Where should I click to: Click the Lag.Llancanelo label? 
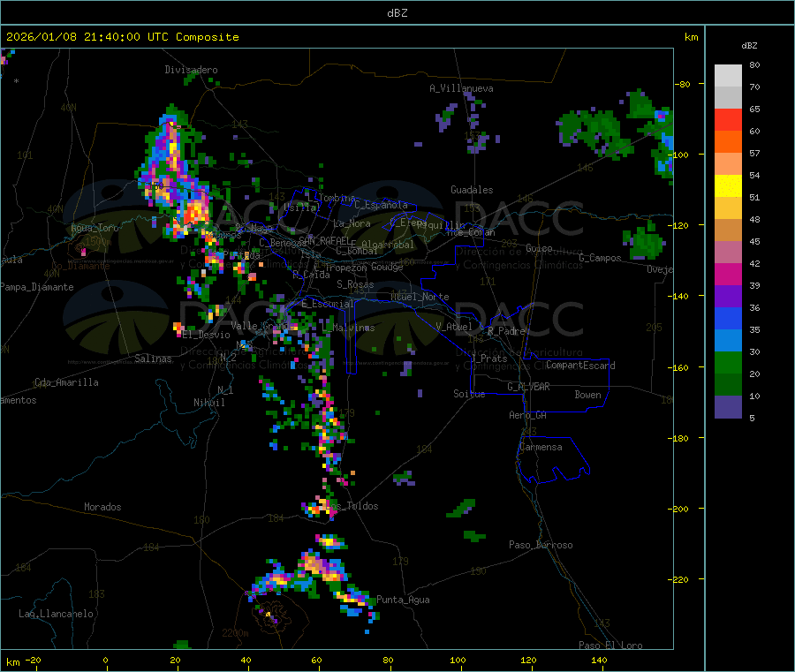[x=57, y=614]
